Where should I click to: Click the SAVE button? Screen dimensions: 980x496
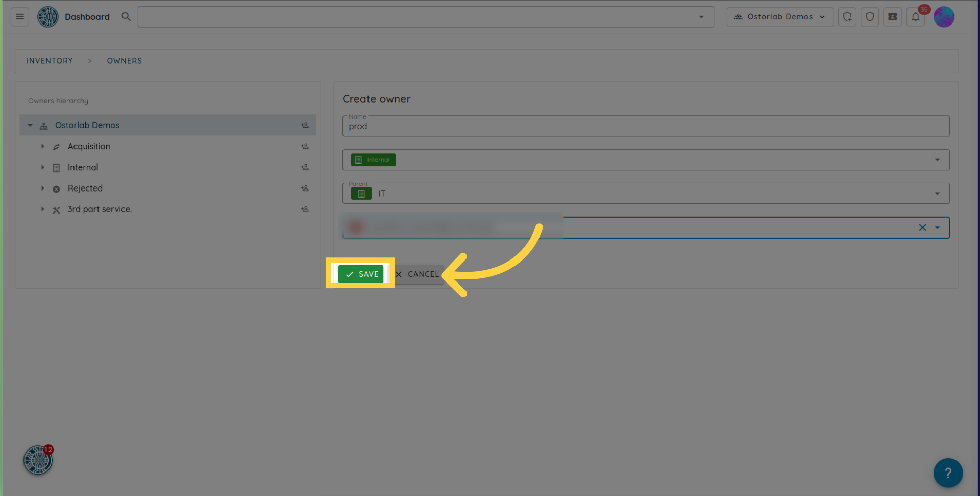[361, 274]
